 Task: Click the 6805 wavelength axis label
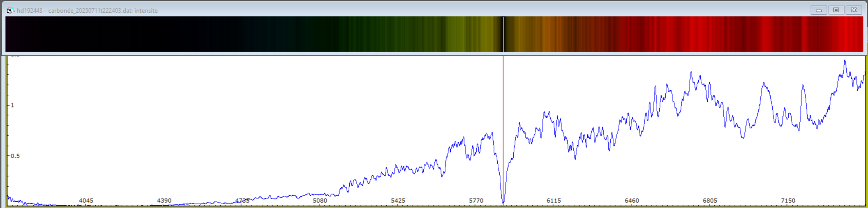(x=710, y=201)
